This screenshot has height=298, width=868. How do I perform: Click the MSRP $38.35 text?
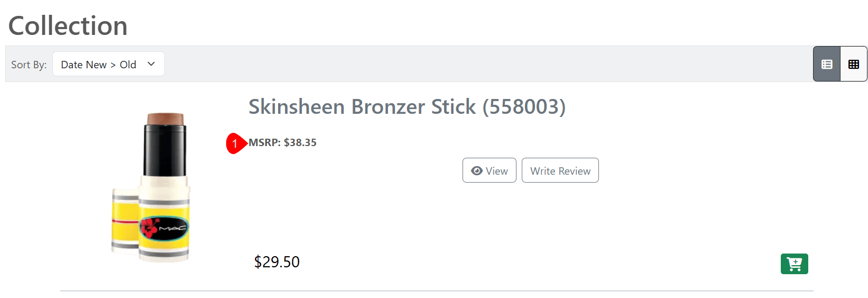(283, 142)
